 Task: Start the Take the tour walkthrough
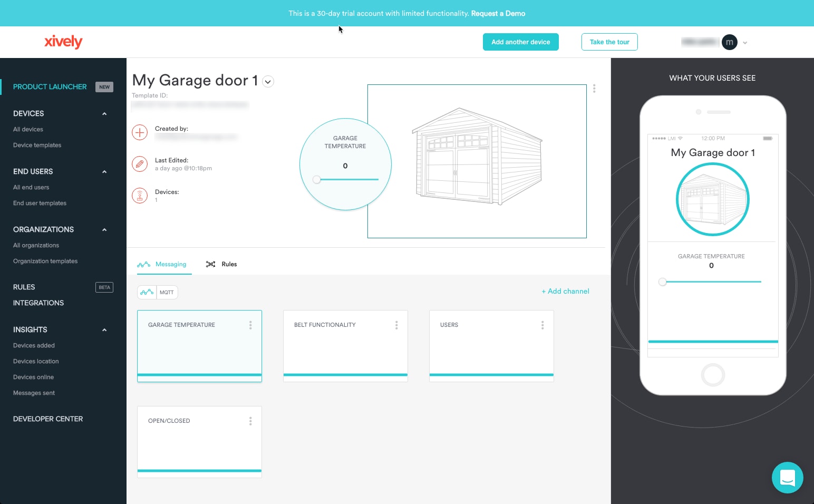coord(609,42)
